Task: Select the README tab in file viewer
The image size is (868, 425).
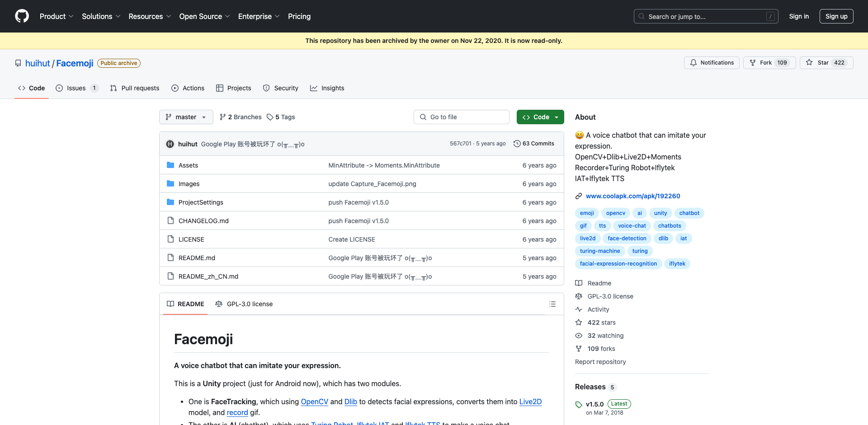Action: tap(185, 304)
